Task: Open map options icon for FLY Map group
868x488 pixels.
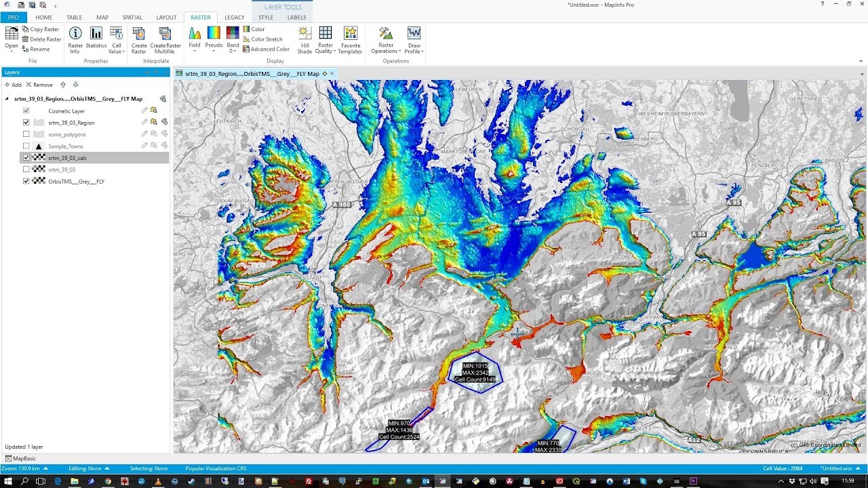Action: click(x=163, y=99)
